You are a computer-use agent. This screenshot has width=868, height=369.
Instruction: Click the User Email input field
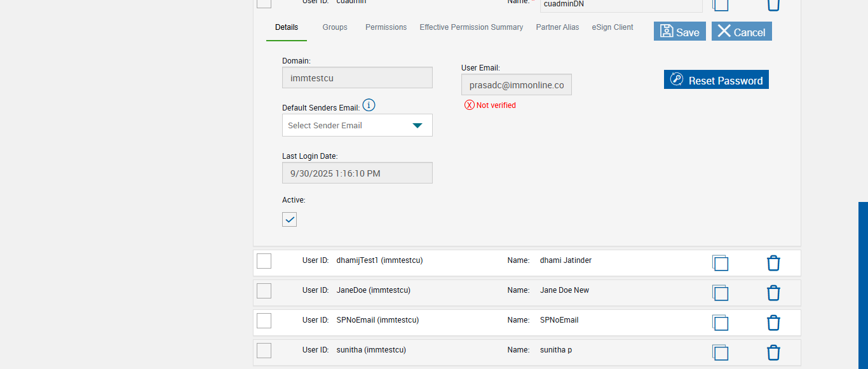point(516,85)
